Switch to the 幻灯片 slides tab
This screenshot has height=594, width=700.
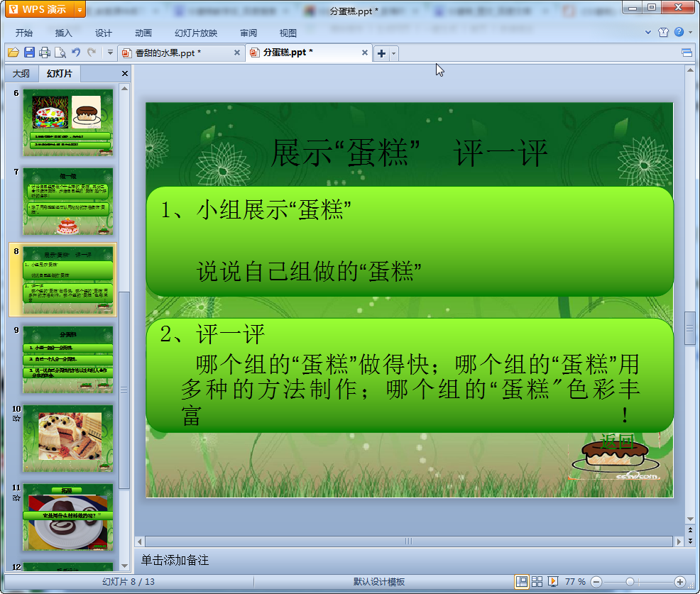[x=60, y=74]
